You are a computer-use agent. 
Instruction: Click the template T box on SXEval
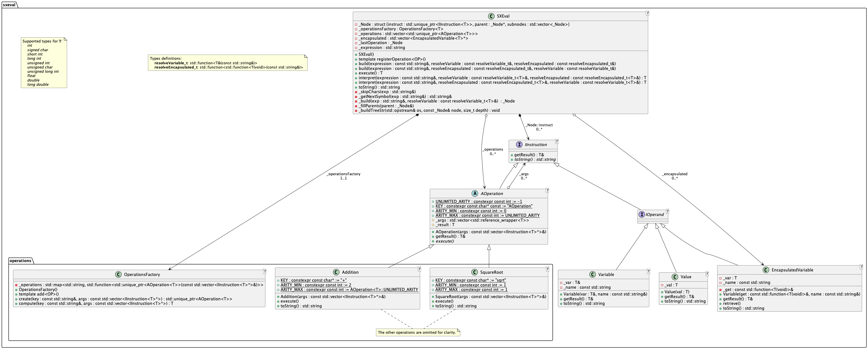coord(647,13)
